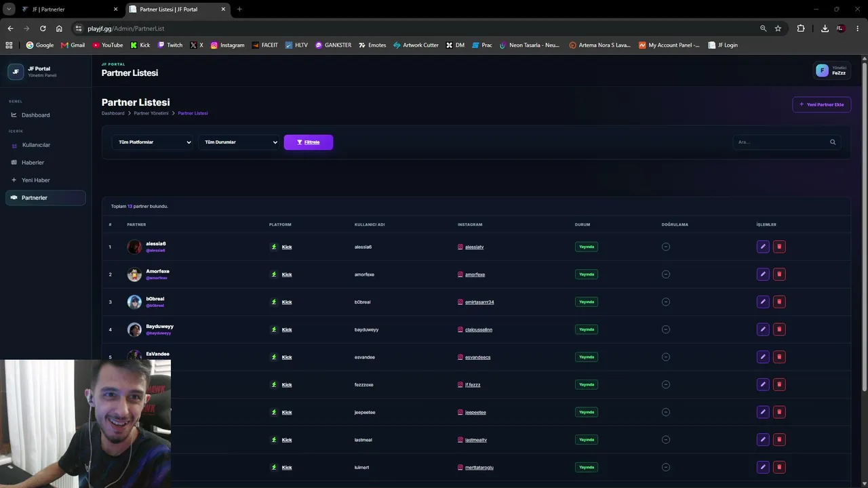Open the Kick bookmark
This screenshot has height=488, width=868.
(x=140, y=45)
